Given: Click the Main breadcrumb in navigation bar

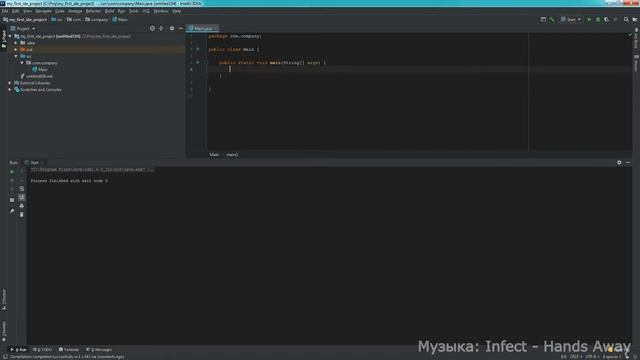Looking at the screenshot, I should (x=120, y=20).
